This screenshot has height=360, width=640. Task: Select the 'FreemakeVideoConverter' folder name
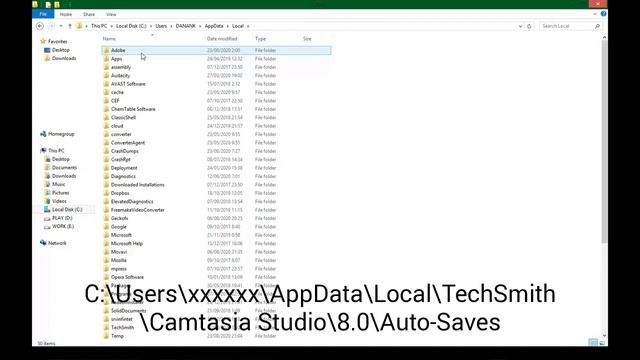[138, 210]
